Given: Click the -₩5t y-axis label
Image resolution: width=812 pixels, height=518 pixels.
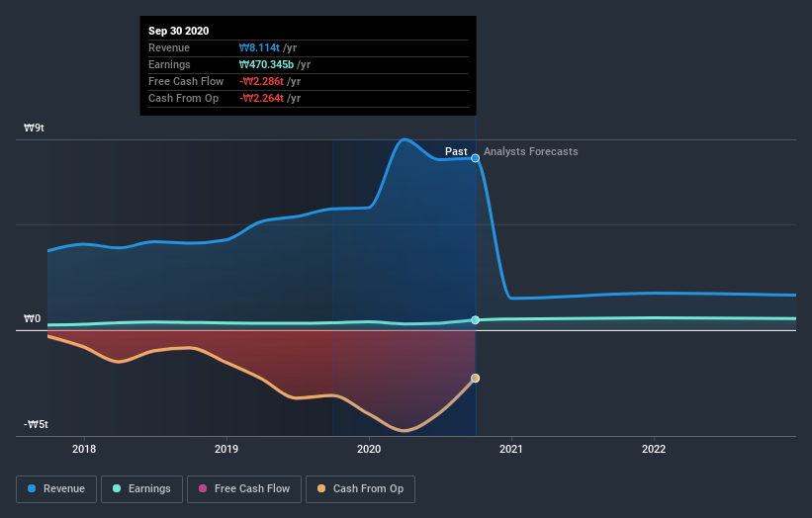Looking at the screenshot, I should (36, 424).
